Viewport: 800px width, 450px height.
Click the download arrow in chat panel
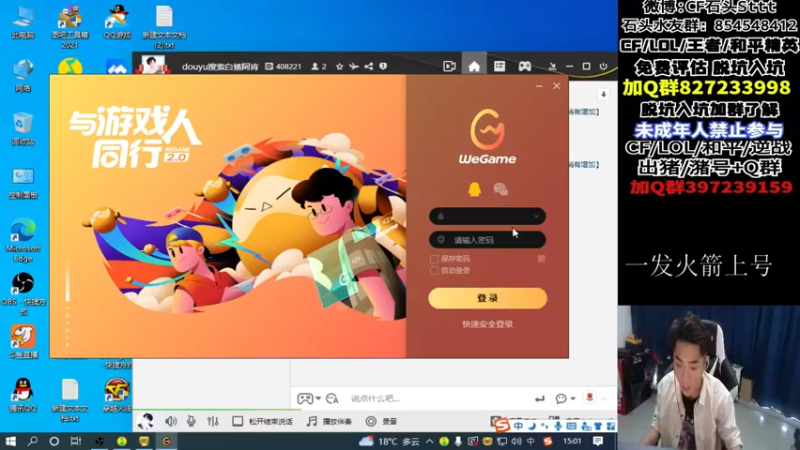tap(604, 94)
